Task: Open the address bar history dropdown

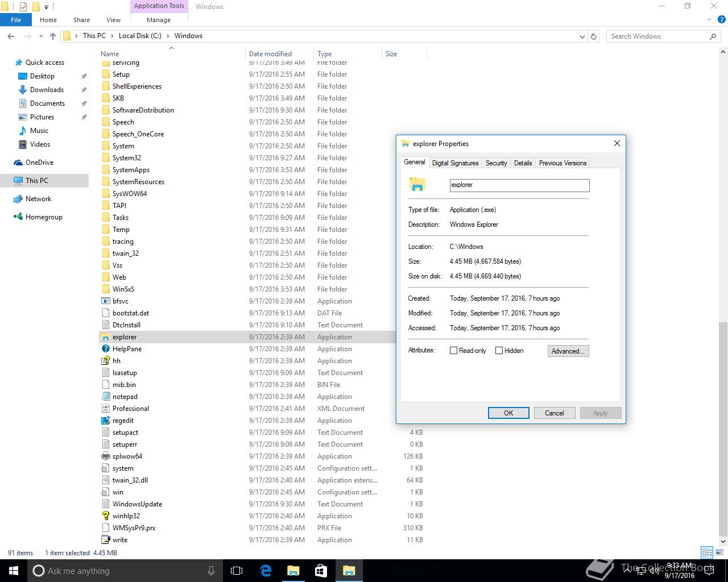Action: [582, 36]
